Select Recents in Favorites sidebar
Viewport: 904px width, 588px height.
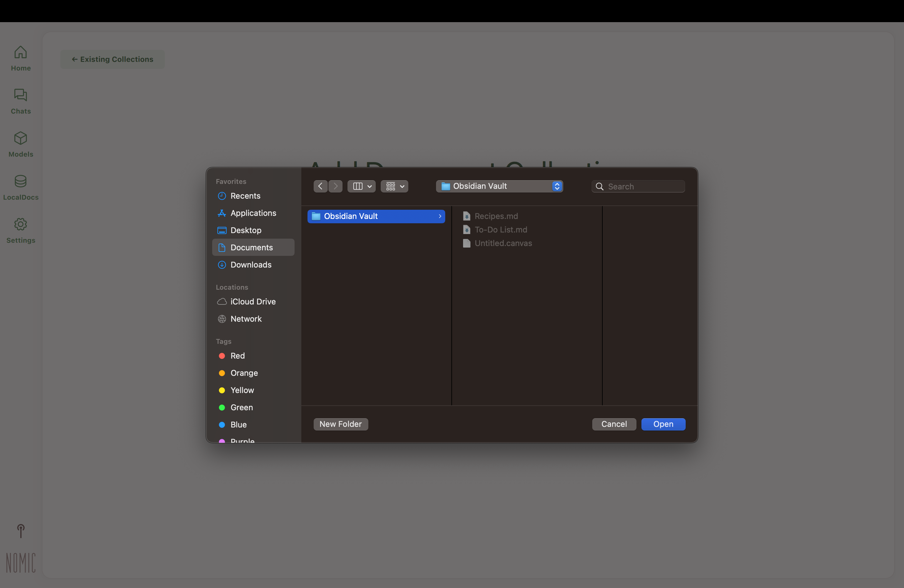point(245,196)
